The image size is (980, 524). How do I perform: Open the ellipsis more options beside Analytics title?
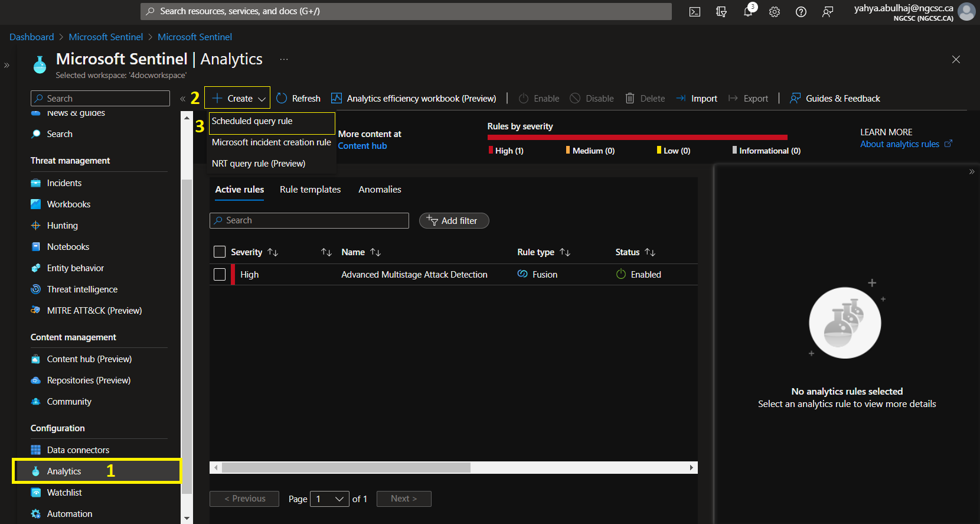(284, 59)
